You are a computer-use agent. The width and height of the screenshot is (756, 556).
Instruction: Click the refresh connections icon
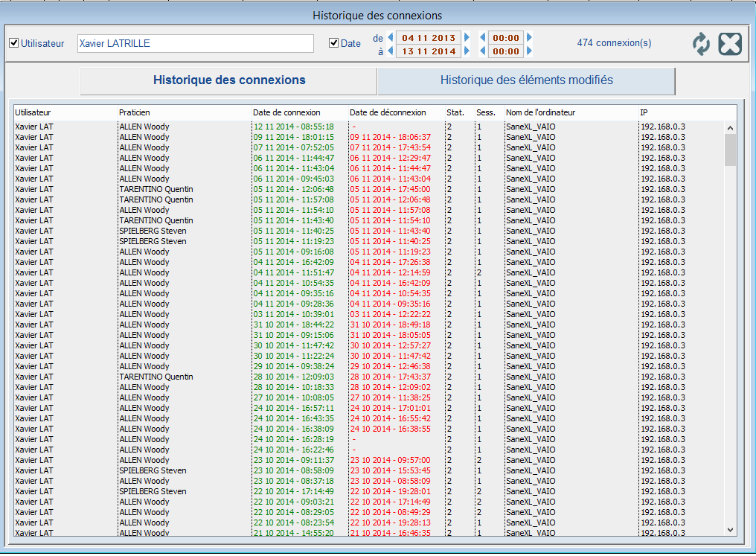pos(701,44)
